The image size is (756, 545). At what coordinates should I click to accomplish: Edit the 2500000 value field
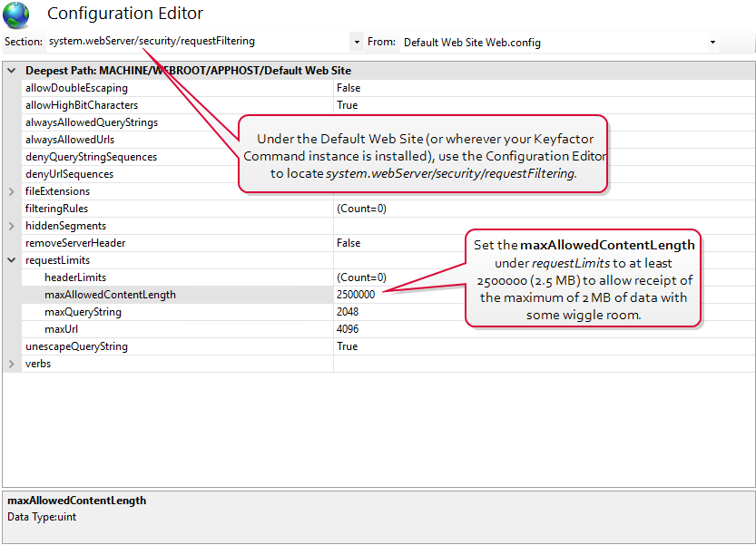click(356, 295)
